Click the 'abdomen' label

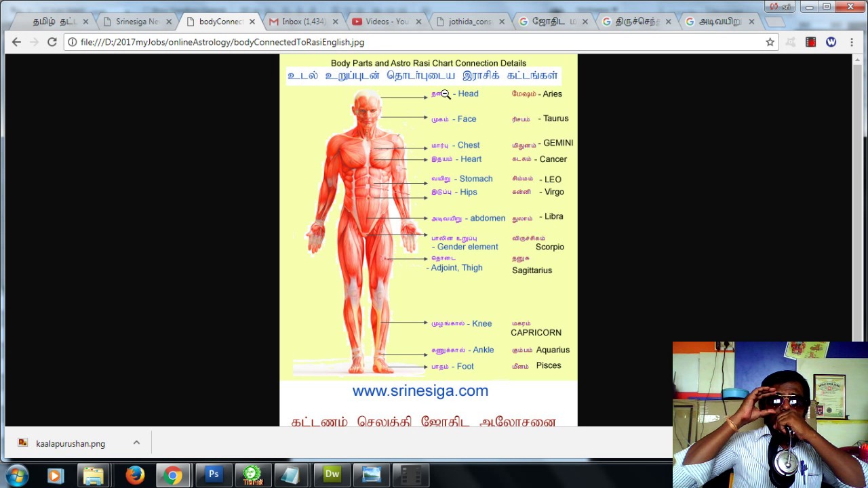point(488,218)
